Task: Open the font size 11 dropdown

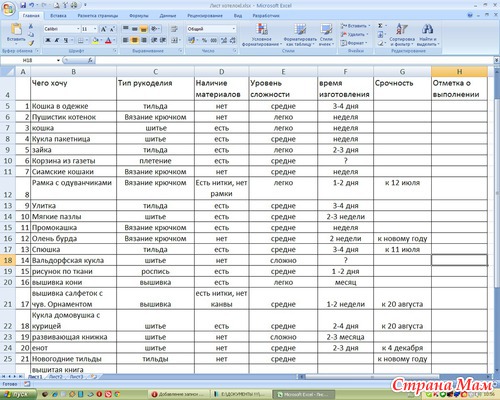Action: [x=95, y=29]
